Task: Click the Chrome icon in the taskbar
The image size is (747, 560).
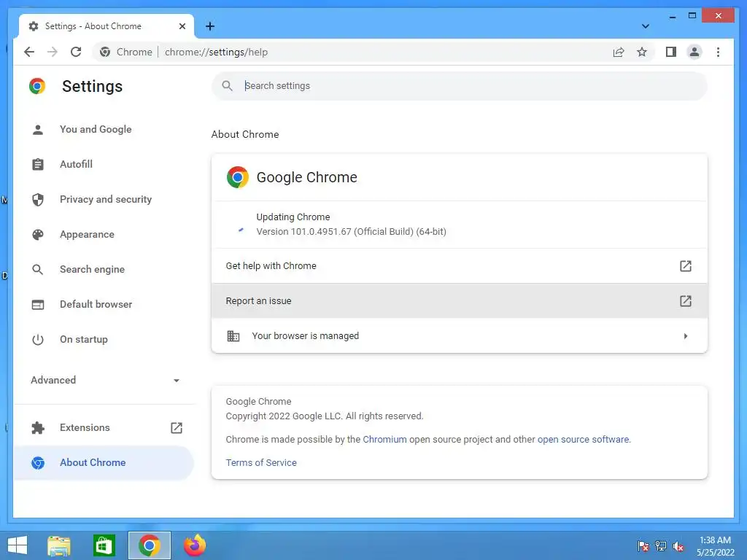Action: pos(149,545)
